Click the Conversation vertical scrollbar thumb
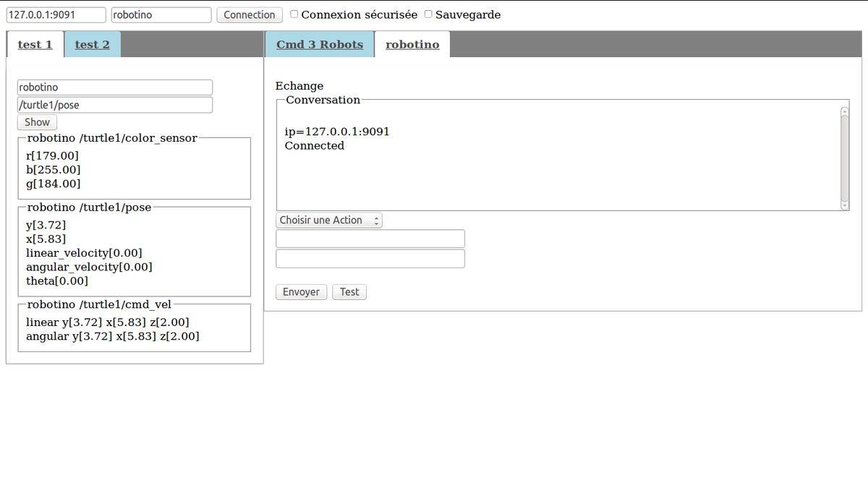 tap(844, 158)
